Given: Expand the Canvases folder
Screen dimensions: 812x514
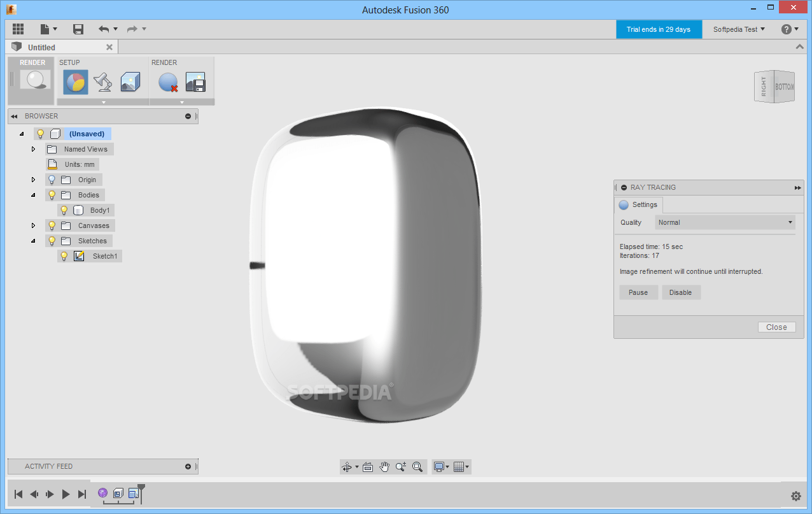Looking at the screenshot, I should coord(34,225).
